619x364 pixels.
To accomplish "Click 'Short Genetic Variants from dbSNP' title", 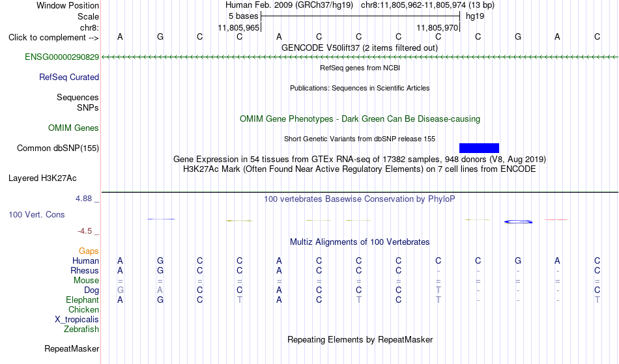I will pos(360,139).
